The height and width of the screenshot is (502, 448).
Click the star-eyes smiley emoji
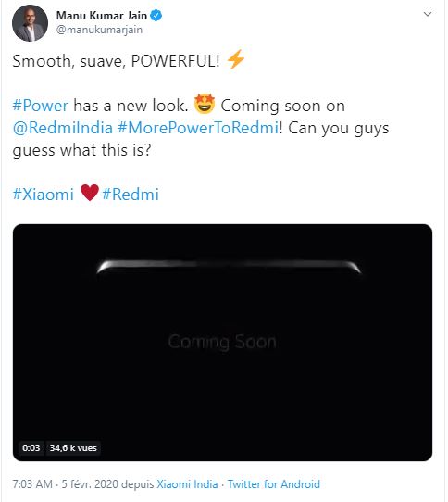click(205, 104)
